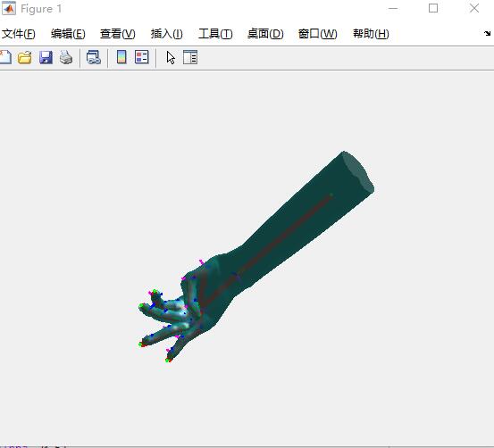Open the 工具(T) menu
494x448 pixels.
click(x=215, y=34)
